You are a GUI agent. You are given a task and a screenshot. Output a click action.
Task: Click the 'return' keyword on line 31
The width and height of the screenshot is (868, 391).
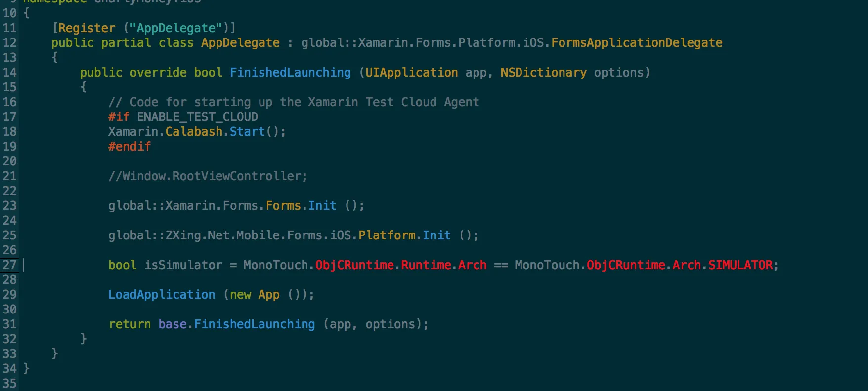pos(130,324)
